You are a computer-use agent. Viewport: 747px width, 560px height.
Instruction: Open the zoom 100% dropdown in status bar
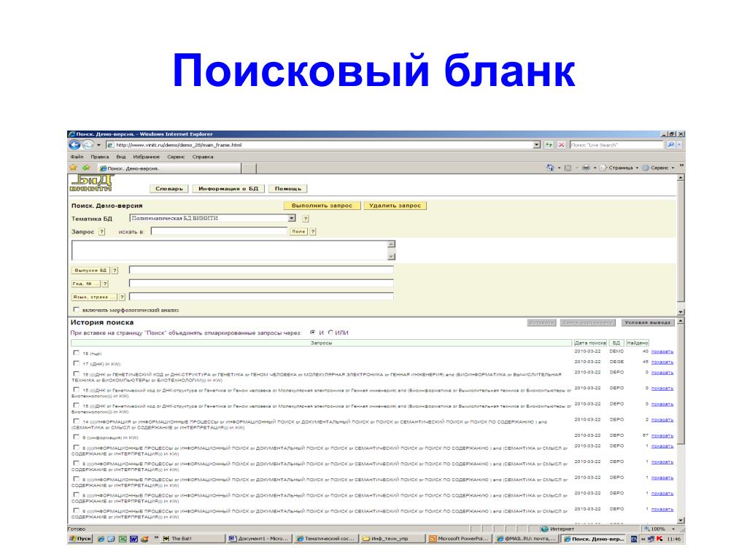pyautogui.click(x=673, y=529)
